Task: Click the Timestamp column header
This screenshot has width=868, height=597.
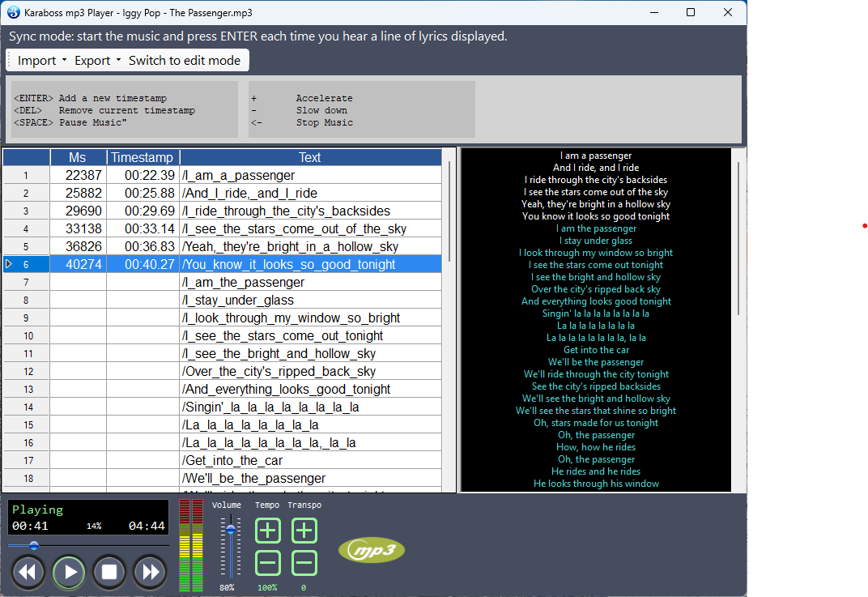Action: pyautogui.click(x=143, y=158)
